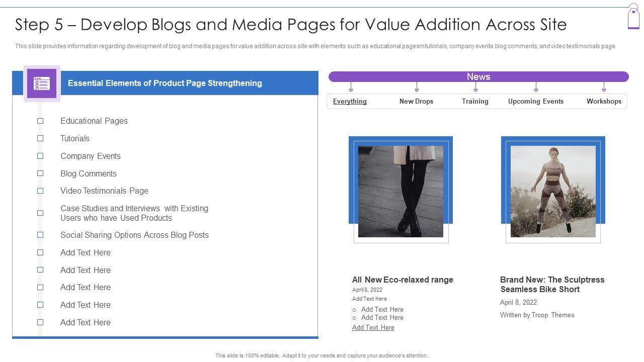Screen dimensions: 644x362
Task: Select the Everything tab
Action: coord(350,101)
